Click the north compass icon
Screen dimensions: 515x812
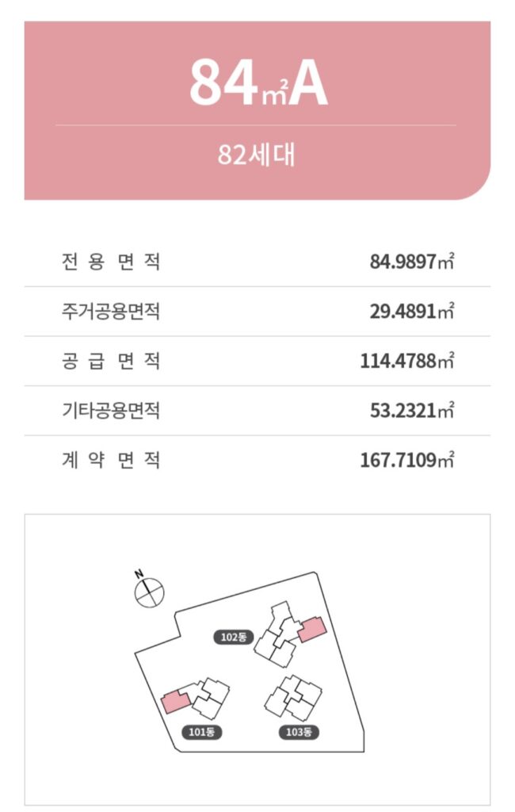[148, 591]
